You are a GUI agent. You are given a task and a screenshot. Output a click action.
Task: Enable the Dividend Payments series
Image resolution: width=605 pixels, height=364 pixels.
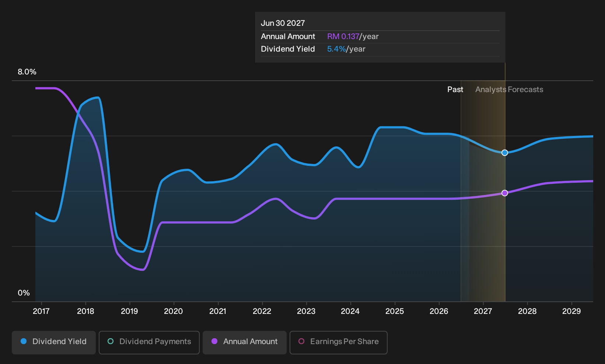pyautogui.click(x=149, y=342)
